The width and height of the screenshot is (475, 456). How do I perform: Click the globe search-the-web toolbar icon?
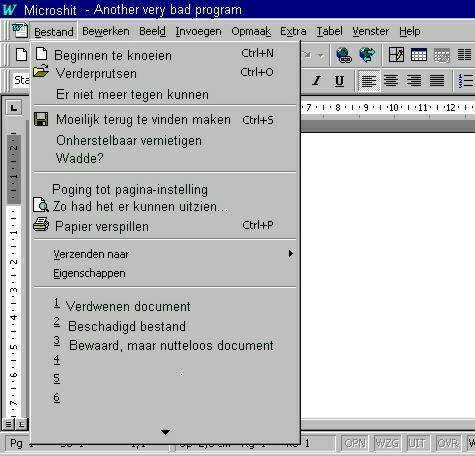coord(367,55)
